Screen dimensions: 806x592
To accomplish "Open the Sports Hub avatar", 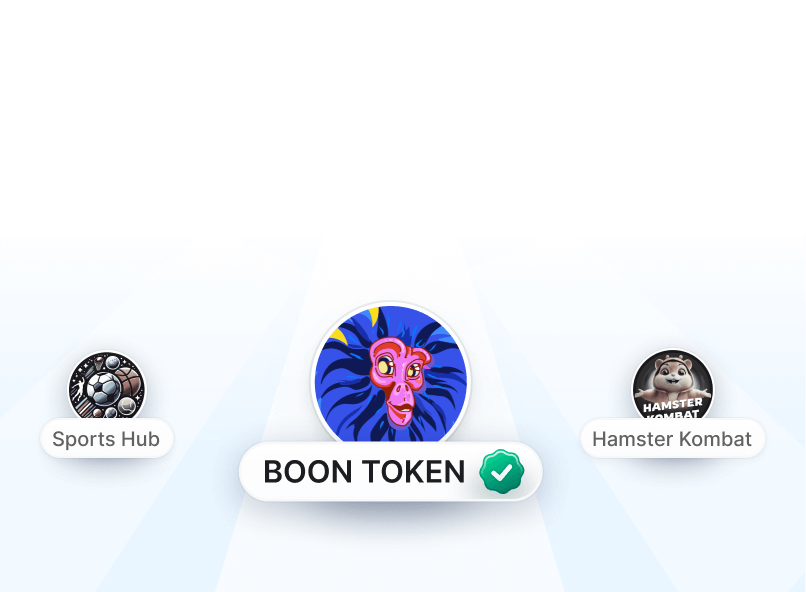I will [107, 386].
